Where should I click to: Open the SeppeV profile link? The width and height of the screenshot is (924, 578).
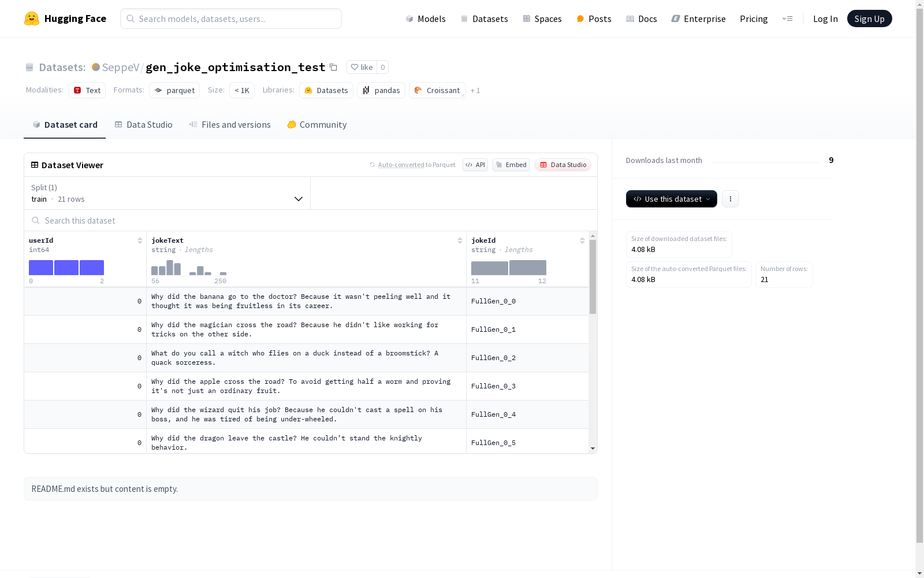(x=120, y=67)
